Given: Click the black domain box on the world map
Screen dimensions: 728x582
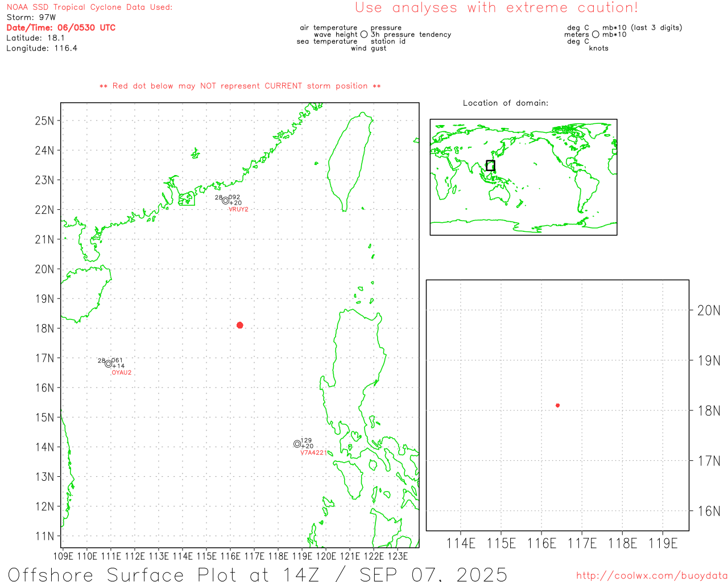Looking at the screenshot, I should [490, 165].
